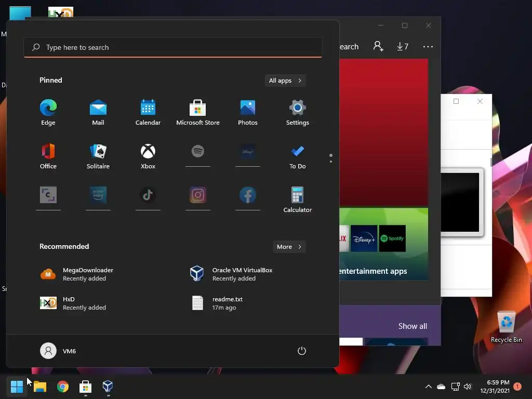Focus the Type here to search box

173,47
